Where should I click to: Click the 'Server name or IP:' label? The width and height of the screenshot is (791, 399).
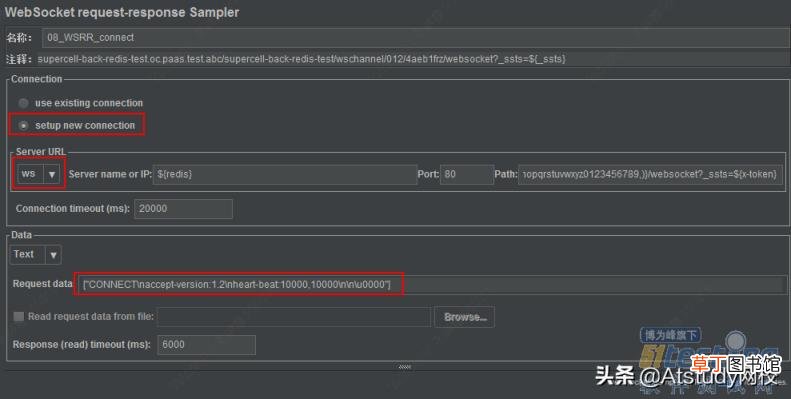pos(110,174)
